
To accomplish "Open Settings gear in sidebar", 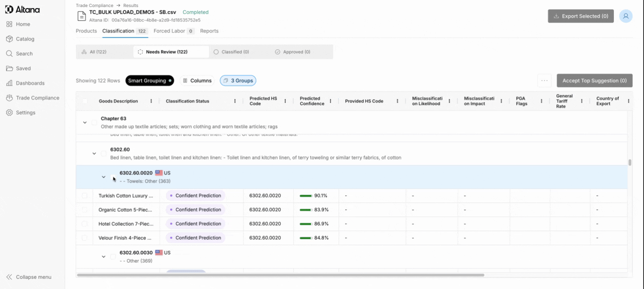I will (x=10, y=113).
